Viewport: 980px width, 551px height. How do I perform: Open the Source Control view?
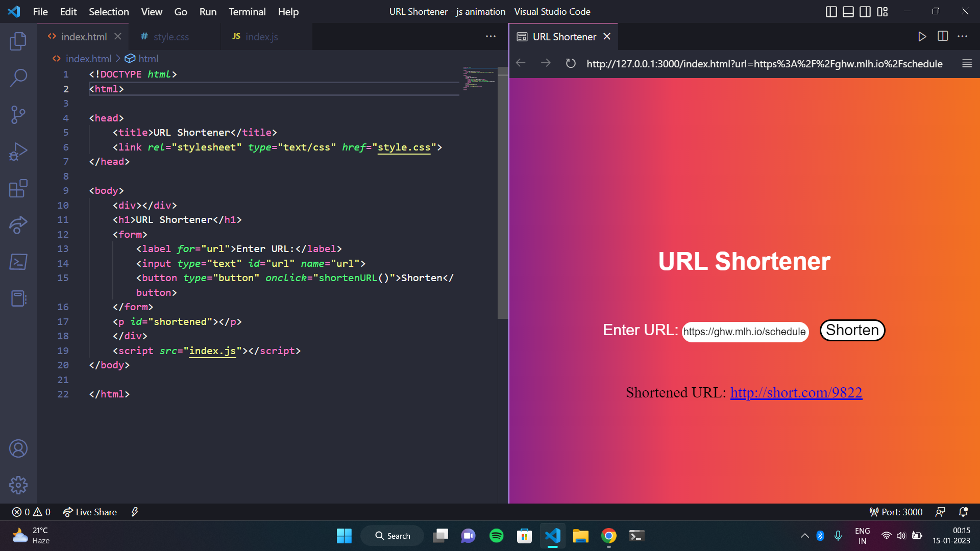(x=18, y=115)
